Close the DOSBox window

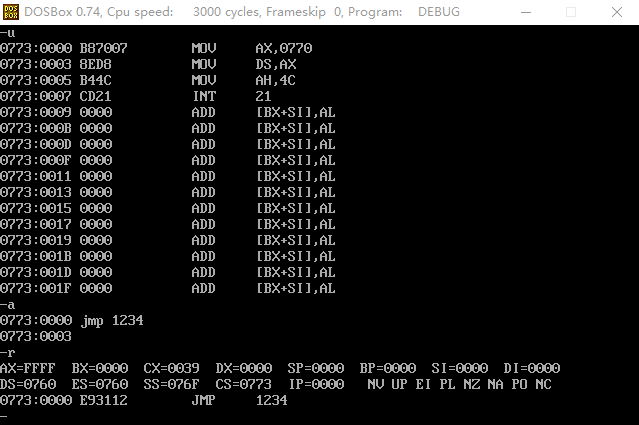click(x=617, y=12)
